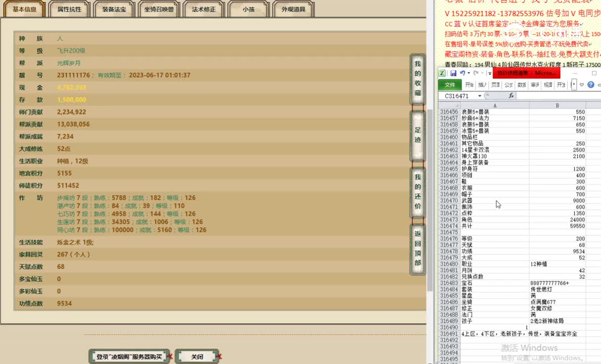601x364 pixels.
Task: Switch to 视图 View tab
Action: (x=548, y=84)
